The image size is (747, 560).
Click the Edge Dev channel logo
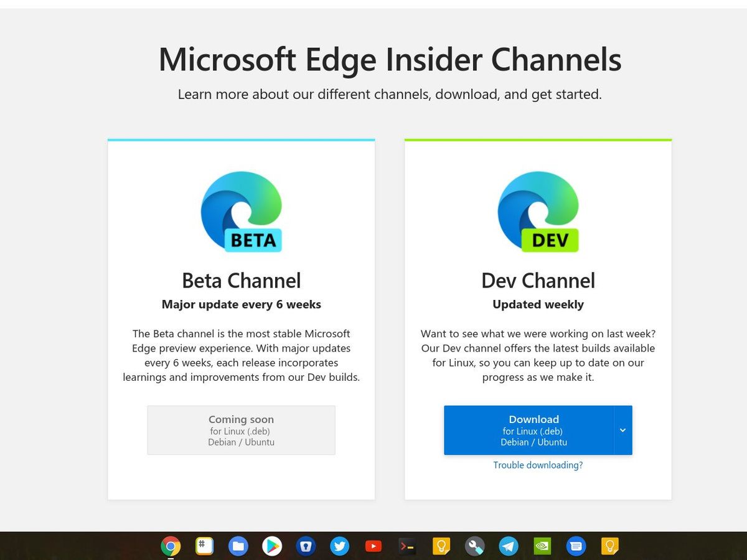[538, 212]
